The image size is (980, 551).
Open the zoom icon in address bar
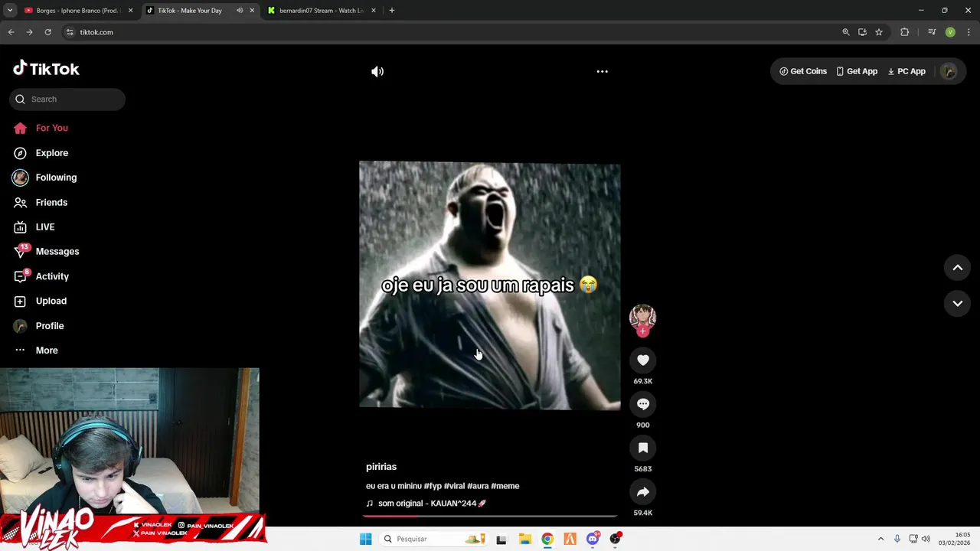point(845,32)
